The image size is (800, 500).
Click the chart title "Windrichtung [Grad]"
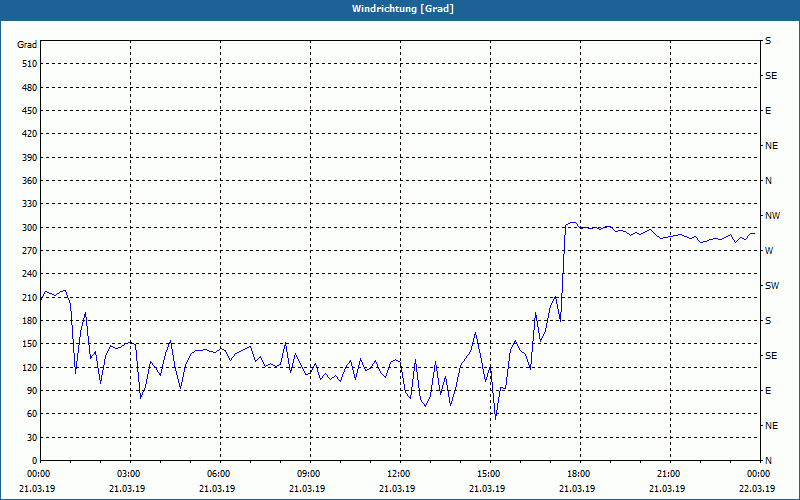point(403,9)
